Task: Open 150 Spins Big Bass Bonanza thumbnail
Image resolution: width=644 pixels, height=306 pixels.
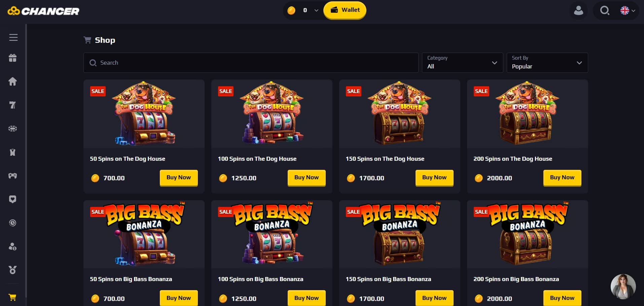Action: (399, 234)
